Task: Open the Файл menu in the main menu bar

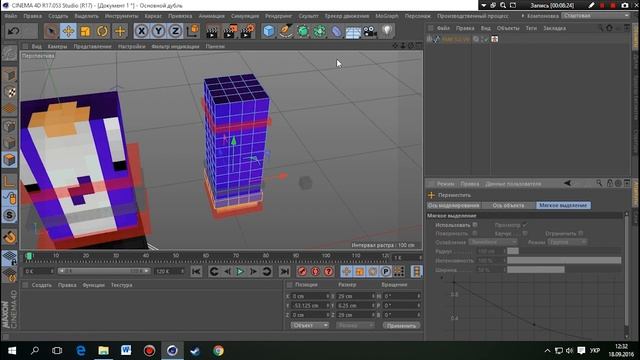Action: [x=11, y=16]
